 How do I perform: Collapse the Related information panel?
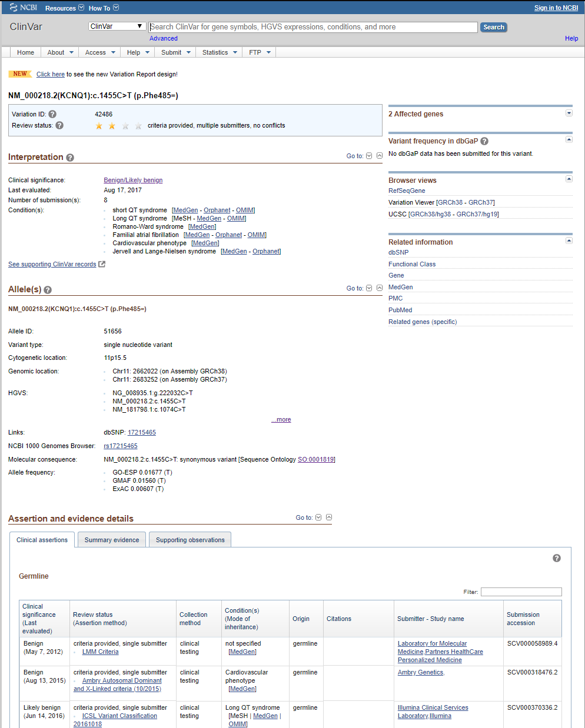pyautogui.click(x=569, y=240)
